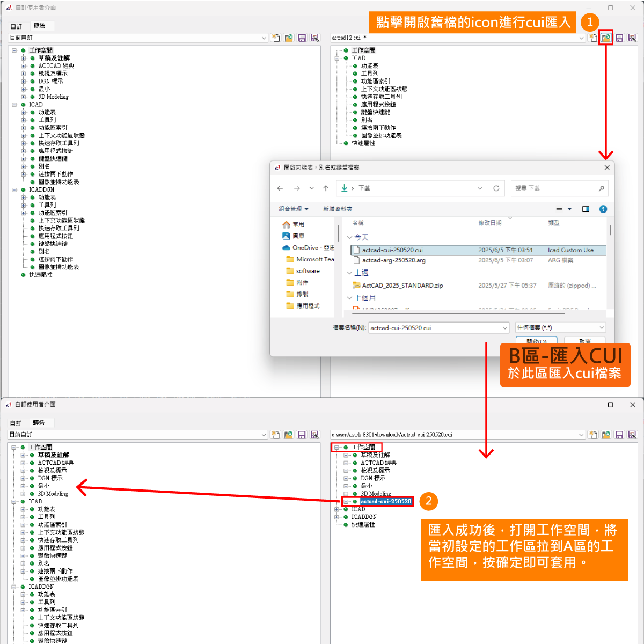This screenshot has height=644, width=644.
Task: Open the 組合管理 menu
Action: coord(294,209)
